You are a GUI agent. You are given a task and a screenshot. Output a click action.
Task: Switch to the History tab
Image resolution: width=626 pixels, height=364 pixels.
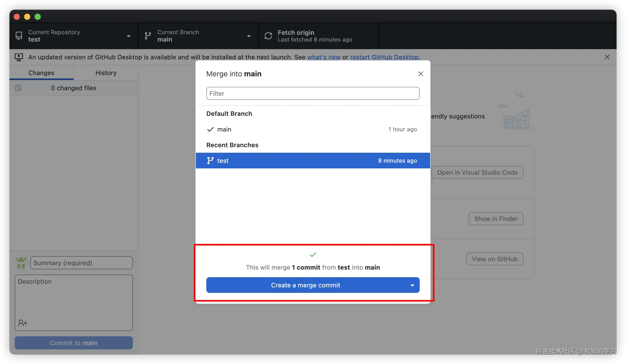(x=106, y=73)
